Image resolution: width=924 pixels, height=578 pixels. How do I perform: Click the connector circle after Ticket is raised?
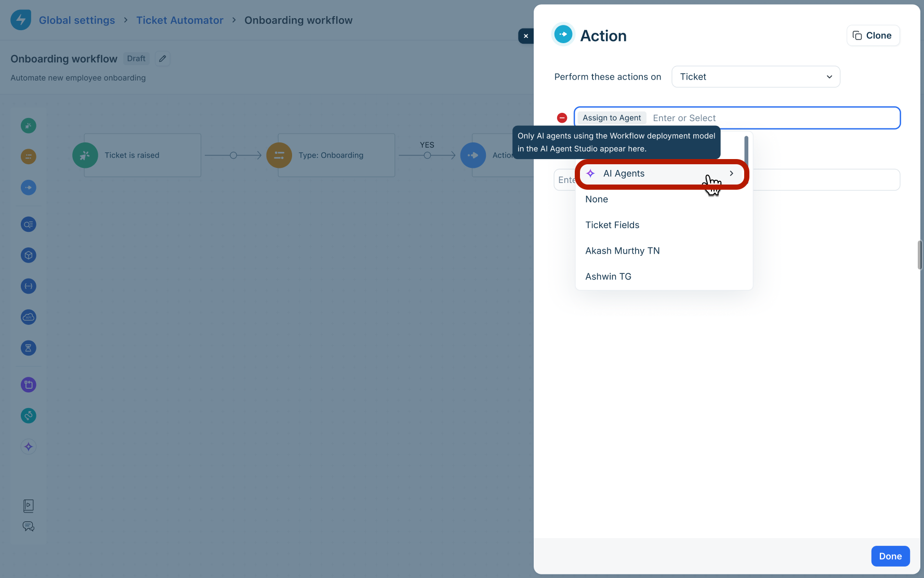point(233,155)
